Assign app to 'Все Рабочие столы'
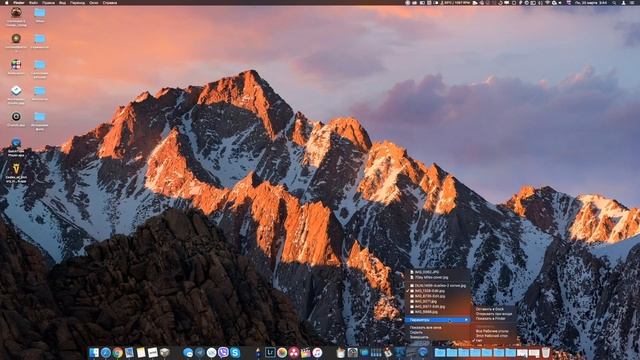Viewport: 640px width, 360px height. tap(492, 331)
